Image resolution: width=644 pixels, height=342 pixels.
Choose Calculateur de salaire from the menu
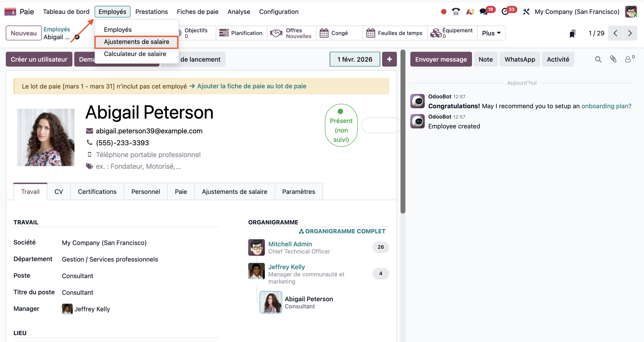[x=135, y=54]
